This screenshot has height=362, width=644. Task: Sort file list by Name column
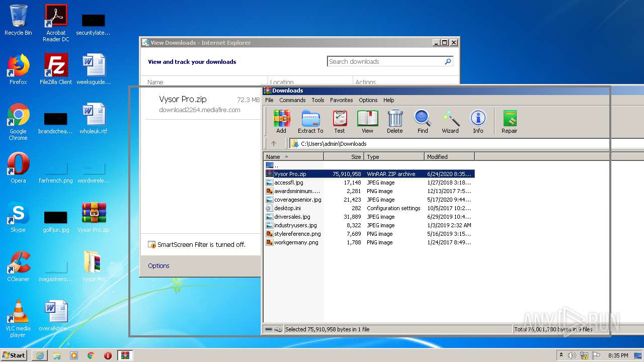[x=294, y=157]
